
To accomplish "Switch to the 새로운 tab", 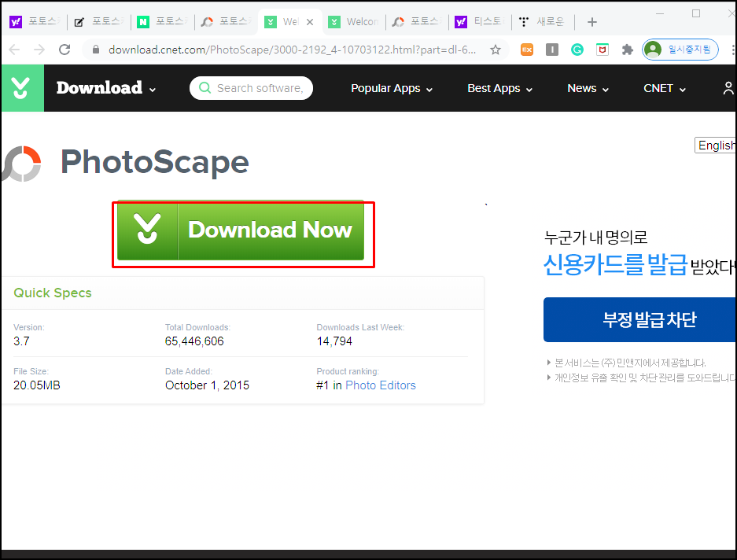I will (x=544, y=21).
